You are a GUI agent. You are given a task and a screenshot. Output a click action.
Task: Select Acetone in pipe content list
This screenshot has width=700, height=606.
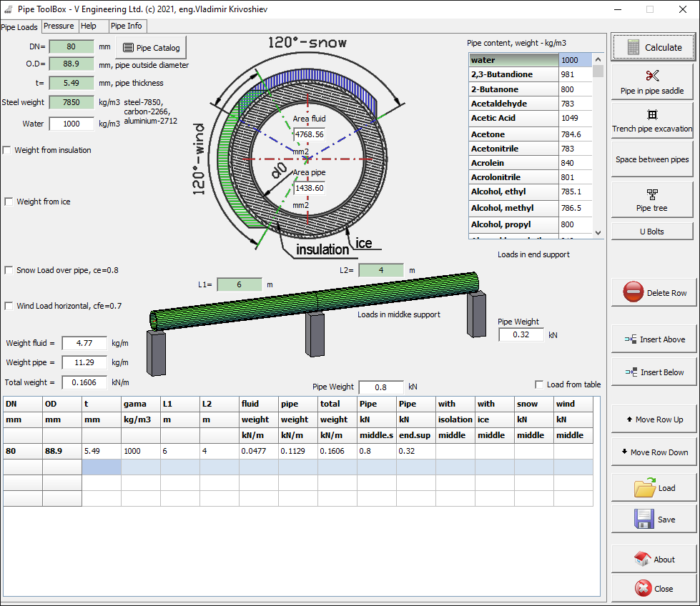(513, 134)
